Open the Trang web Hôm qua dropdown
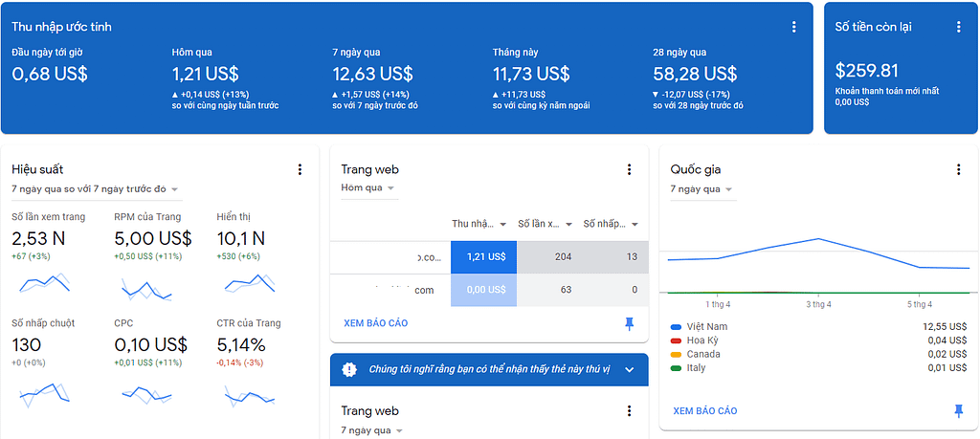 (x=369, y=188)
